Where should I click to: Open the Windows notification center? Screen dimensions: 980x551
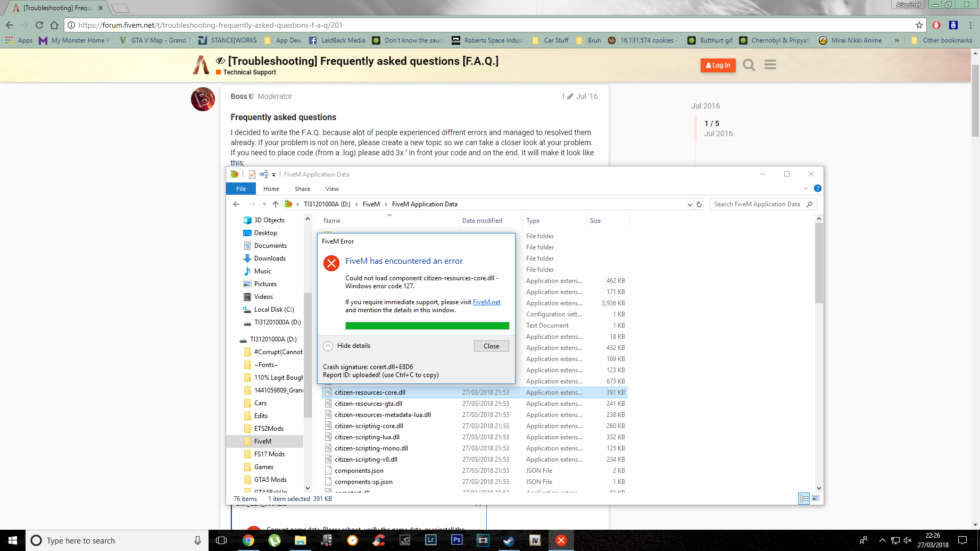(x=962, y=540)
